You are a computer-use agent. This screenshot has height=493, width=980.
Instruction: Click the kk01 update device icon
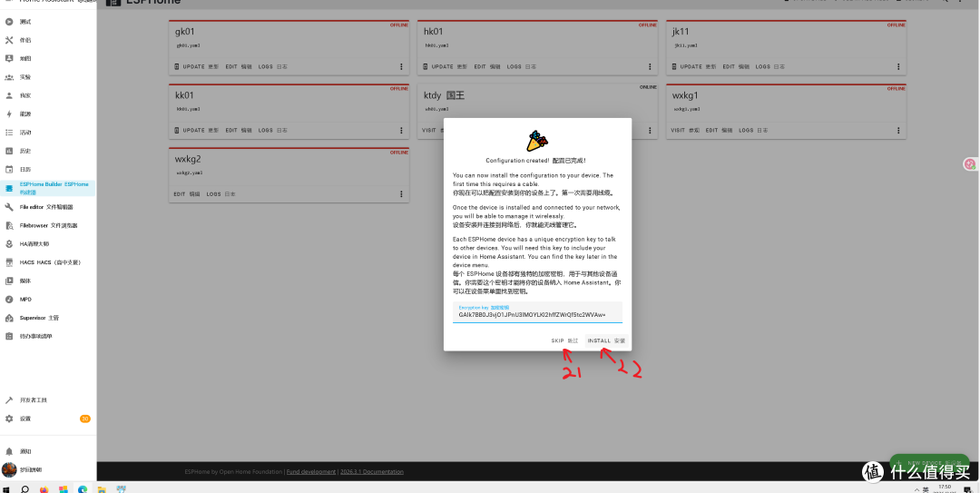(x=176, y=130)
